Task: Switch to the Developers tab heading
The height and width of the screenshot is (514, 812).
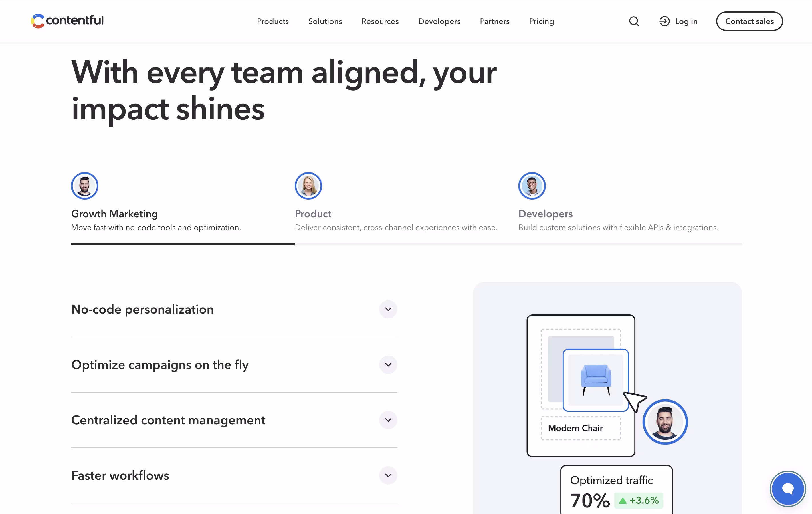Action: click(x=546, y=214)
